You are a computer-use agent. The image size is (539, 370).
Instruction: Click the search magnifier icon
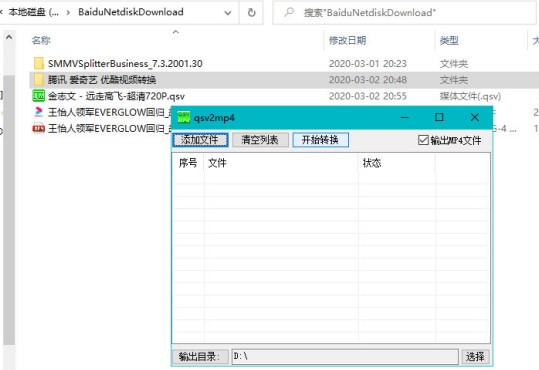[289, 12]
